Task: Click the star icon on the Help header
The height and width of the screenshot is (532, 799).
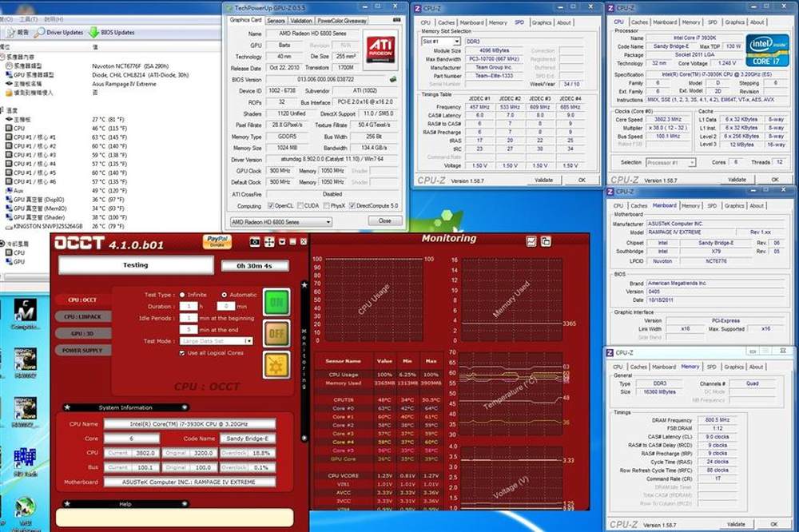Action: coord(67,504)
